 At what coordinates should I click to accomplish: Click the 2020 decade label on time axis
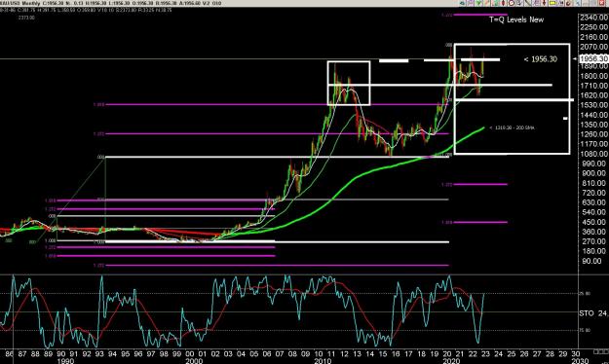[451, 361]
